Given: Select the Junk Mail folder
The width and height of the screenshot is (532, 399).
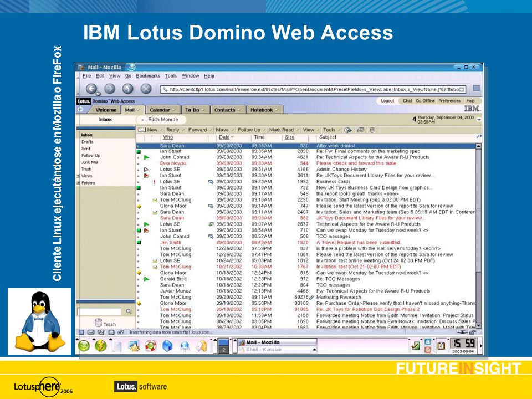Looking at the screenshot, I should (90, 162).
